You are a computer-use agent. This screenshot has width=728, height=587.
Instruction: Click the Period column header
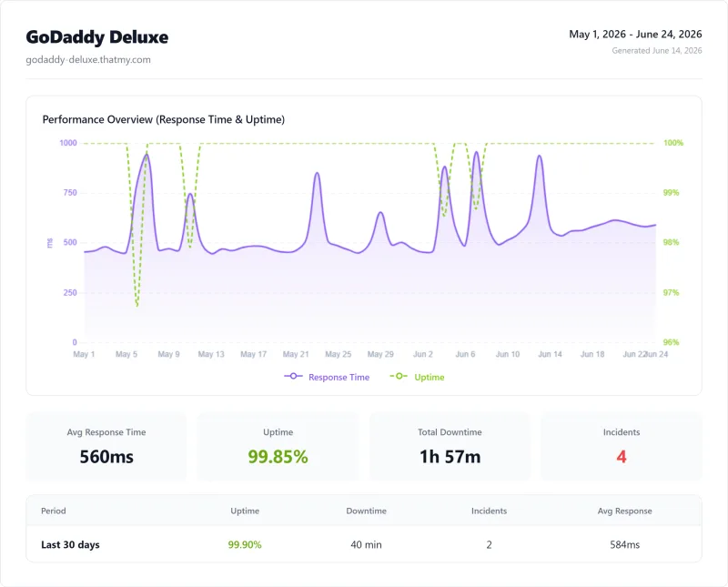(54, 511)
